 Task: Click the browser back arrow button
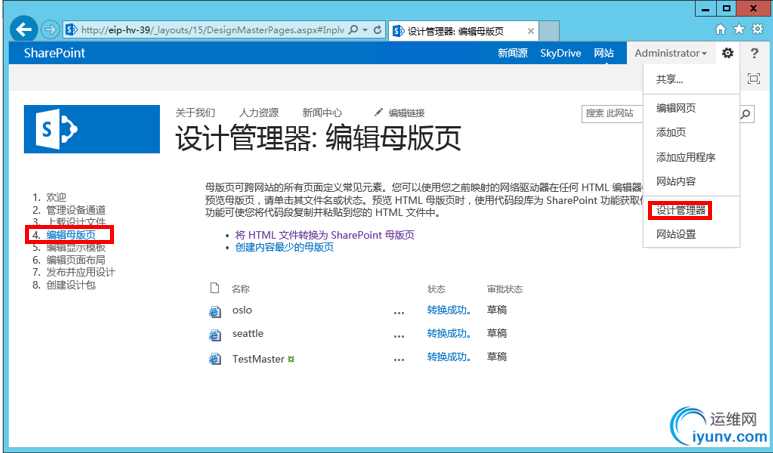pyautogui.click(x=23, y=30)
